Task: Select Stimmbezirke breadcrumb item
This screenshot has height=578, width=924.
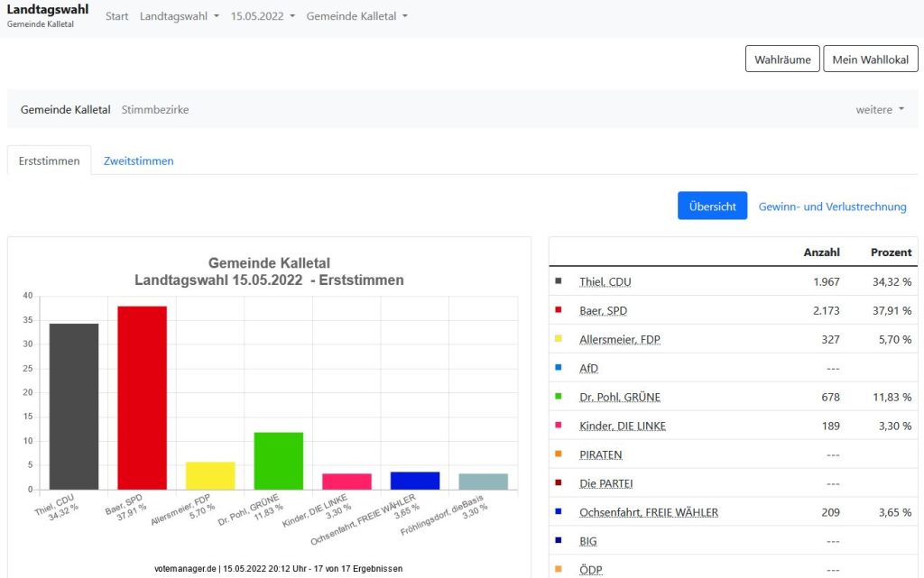Action: [155, 109]
